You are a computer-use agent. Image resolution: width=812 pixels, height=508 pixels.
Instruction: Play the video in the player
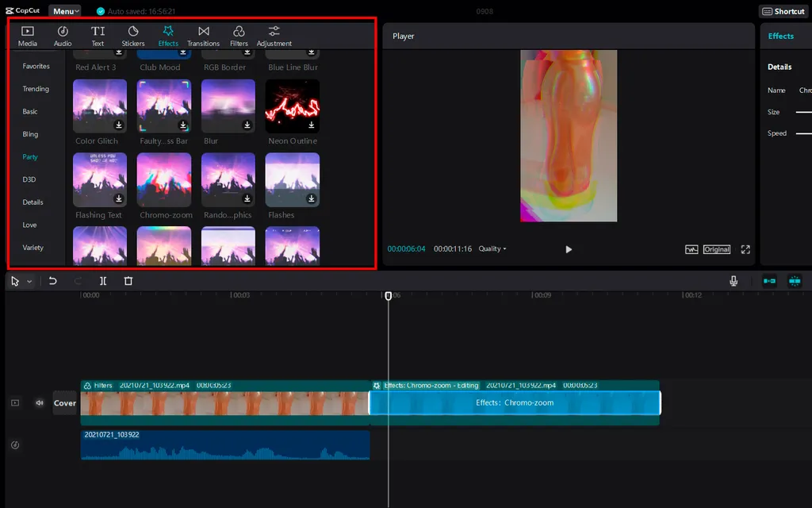click(x=569, y=249)
